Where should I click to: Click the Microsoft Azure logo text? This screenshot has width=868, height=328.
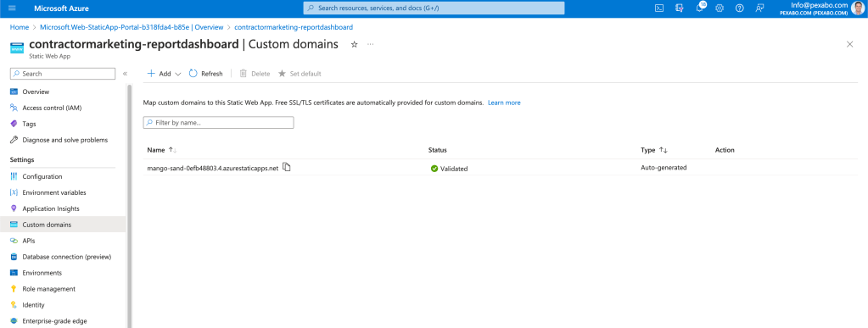[61, 8]
